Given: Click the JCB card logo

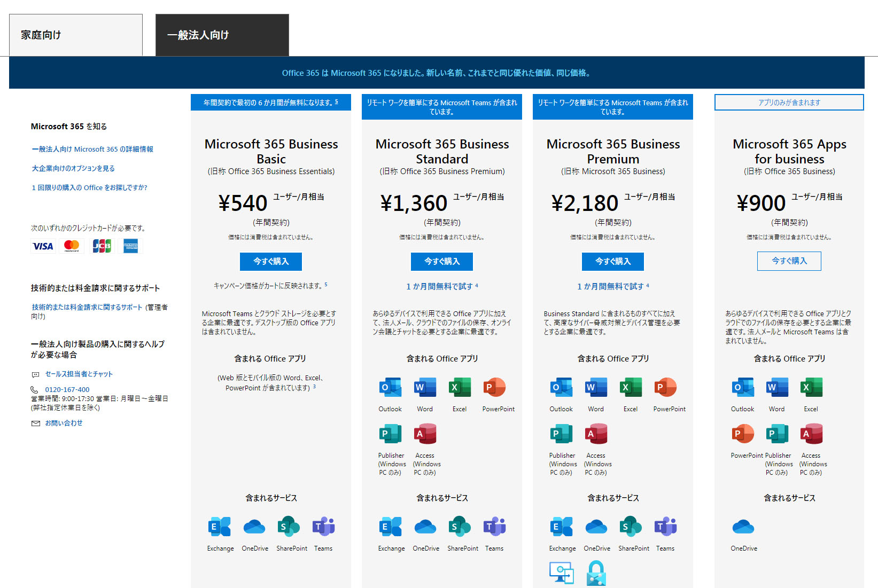Looking at the screenshot, I should 102,246.
